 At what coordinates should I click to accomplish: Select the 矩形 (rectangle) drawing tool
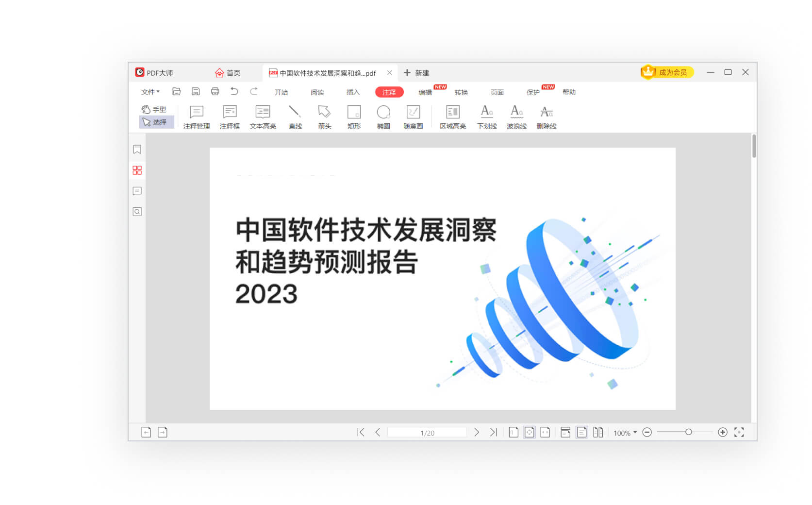(x=354, y=117)
